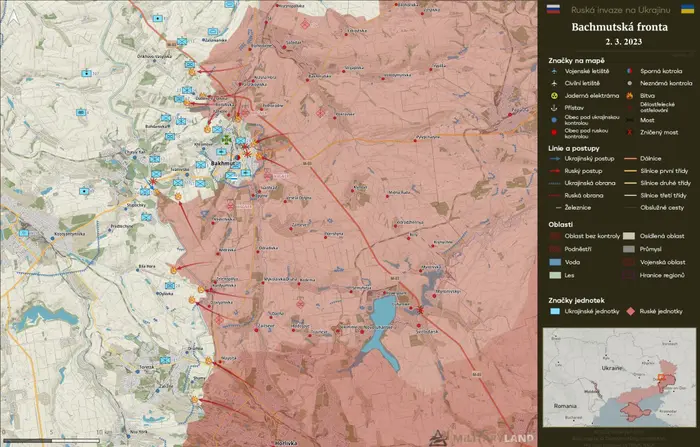This screenshot has width=700, height=447.
Task: Click the Osídlená oblast beige swatch
Action: 629,236
